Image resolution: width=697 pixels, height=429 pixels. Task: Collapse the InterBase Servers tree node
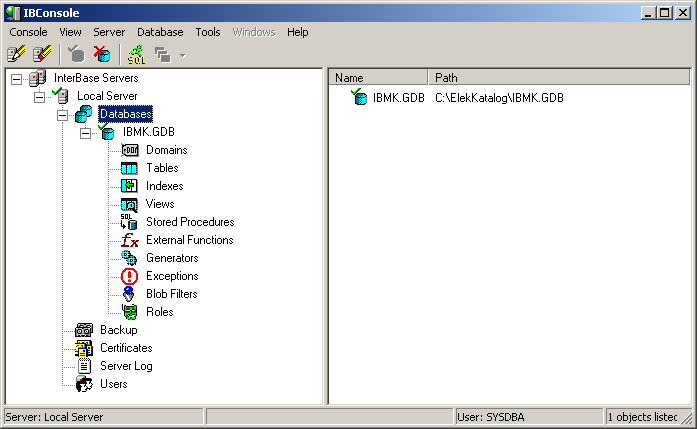click(x=16, y=79)
